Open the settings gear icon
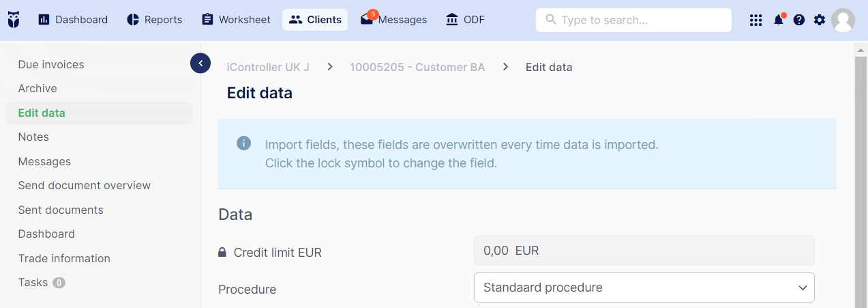The width and height of the screenshot is (868, 308). tap(820, 20)
